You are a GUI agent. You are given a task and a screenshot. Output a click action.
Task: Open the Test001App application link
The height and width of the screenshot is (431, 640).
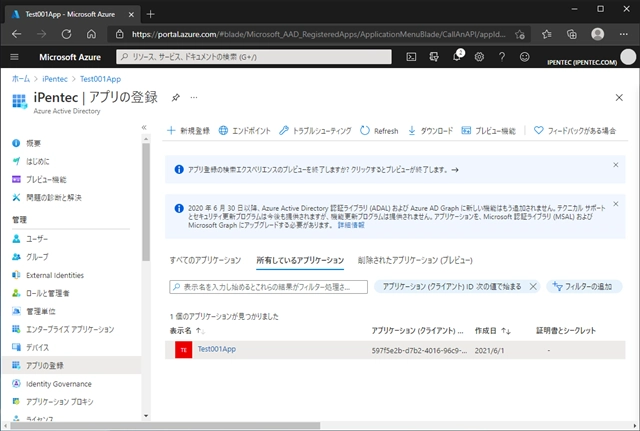click(x=217, y=349)
